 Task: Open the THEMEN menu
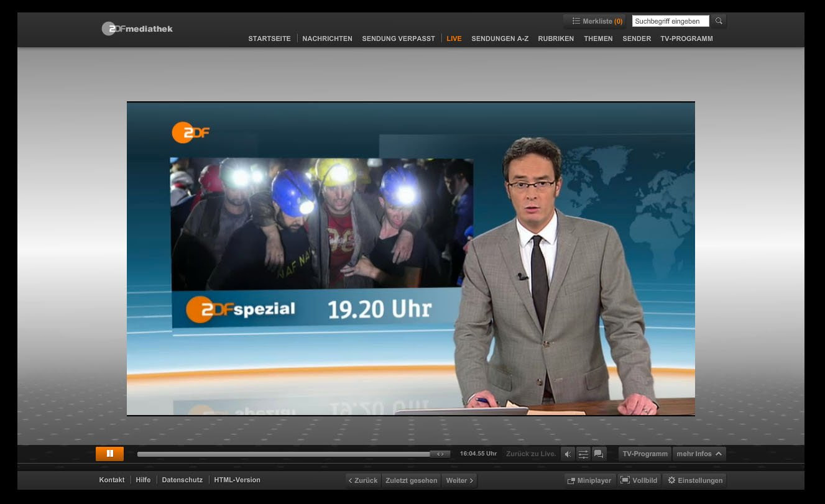598,39
